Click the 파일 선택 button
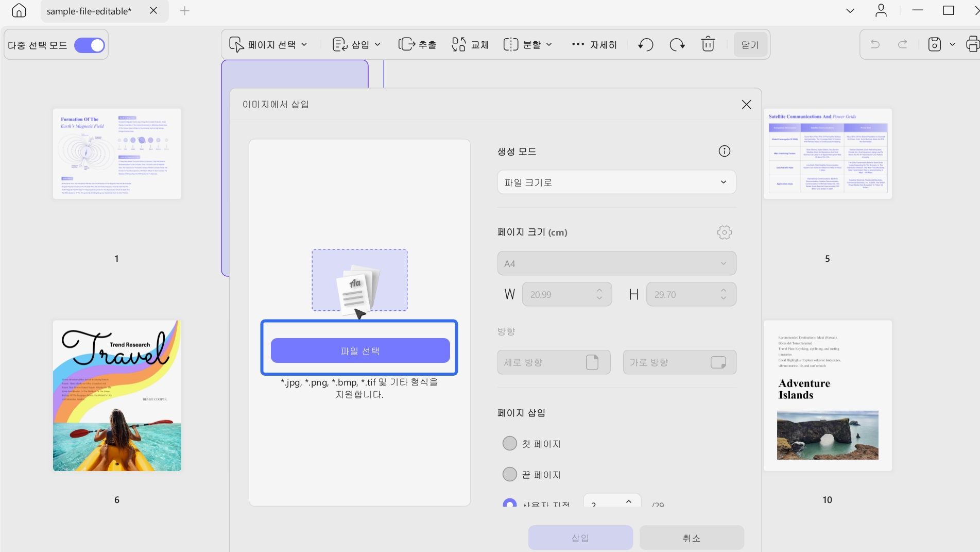 pyautogui.click(x=360, y=350)
